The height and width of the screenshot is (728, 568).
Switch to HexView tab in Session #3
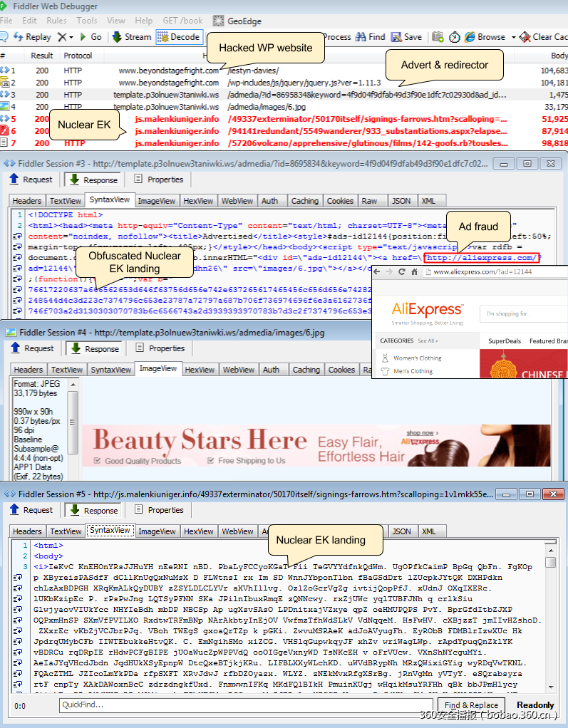[x=197, y=201]
